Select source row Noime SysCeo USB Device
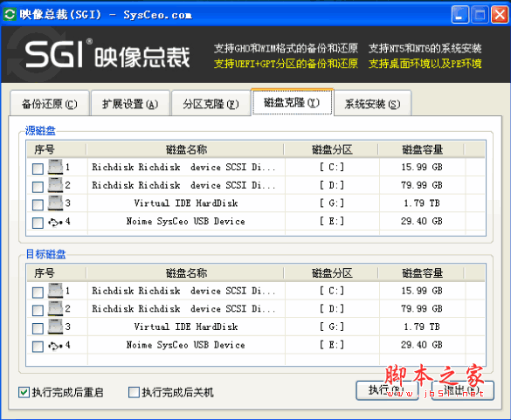The height and width of the screenshot is (420, 511). (186, 221)
